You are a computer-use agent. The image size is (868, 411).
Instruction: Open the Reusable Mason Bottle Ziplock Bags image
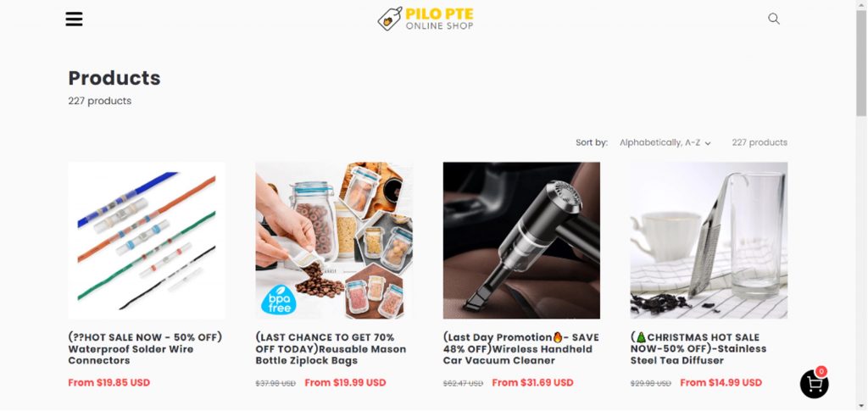click(334, 240)
